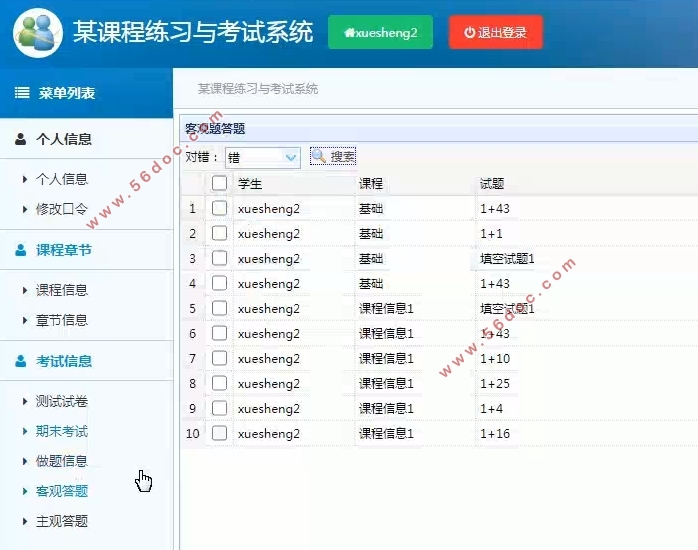The width and height of the screenshot is (698, 550).
Task: Toggle the select-all checkbox in table header
Action: [219, 183]
